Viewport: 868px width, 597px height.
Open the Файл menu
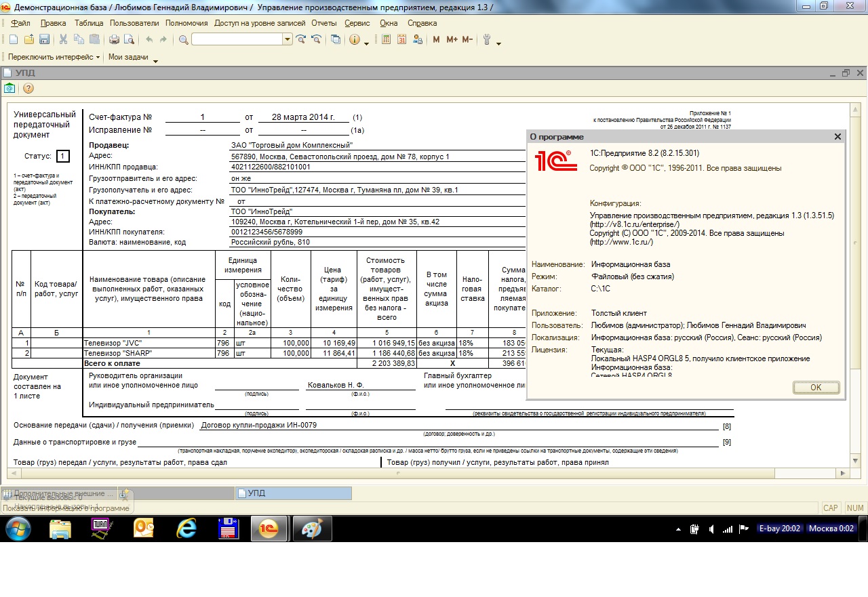coord(20,23)
